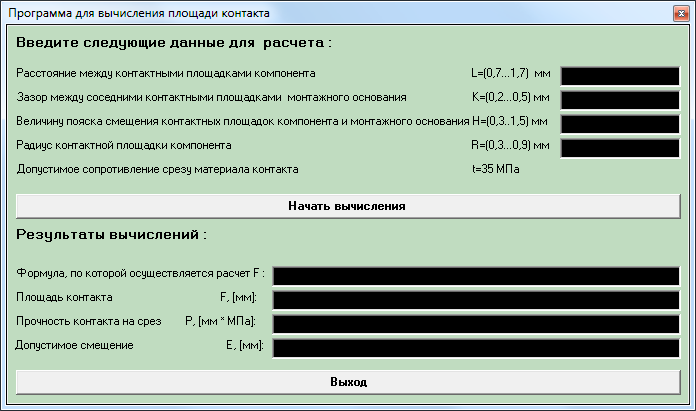
Task: Select the "Прочность контакта на срез" P field
Action: (x=476, y=324)
